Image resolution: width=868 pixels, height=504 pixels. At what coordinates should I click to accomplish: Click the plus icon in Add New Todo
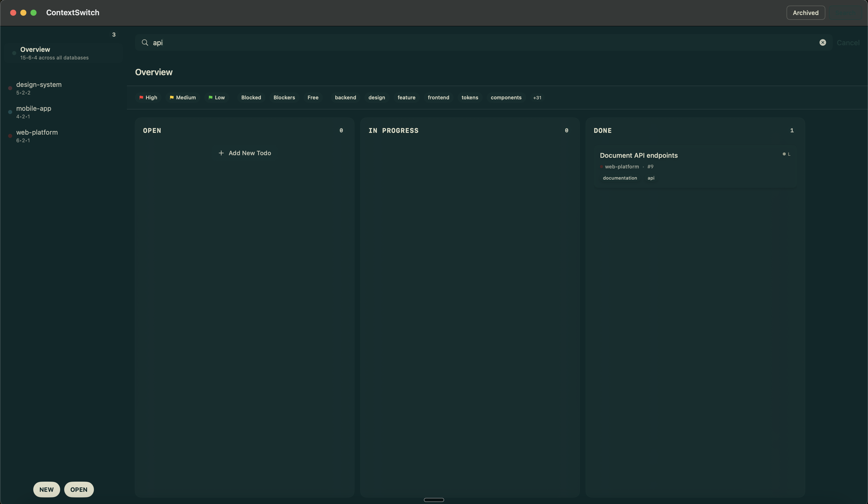point(221,153)
